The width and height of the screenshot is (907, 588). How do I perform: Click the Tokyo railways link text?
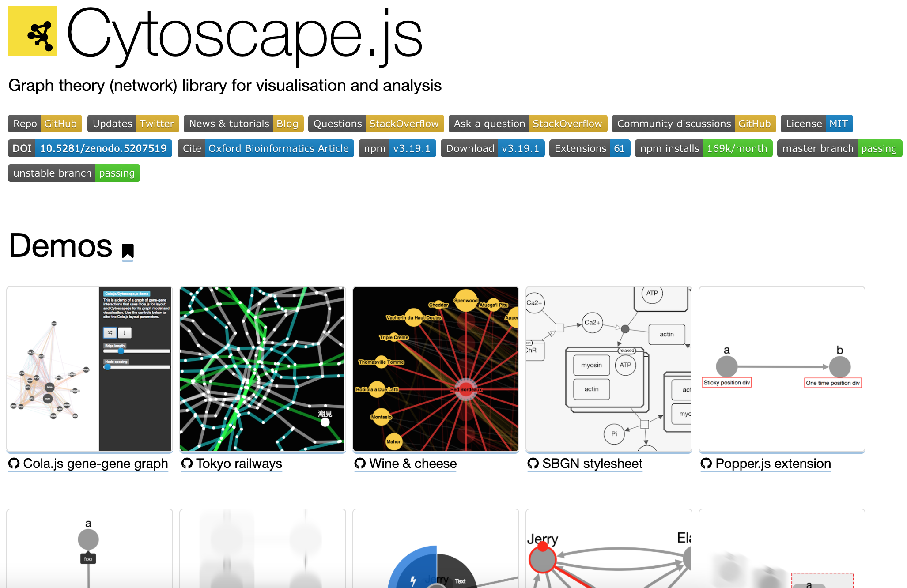[239, 464]
